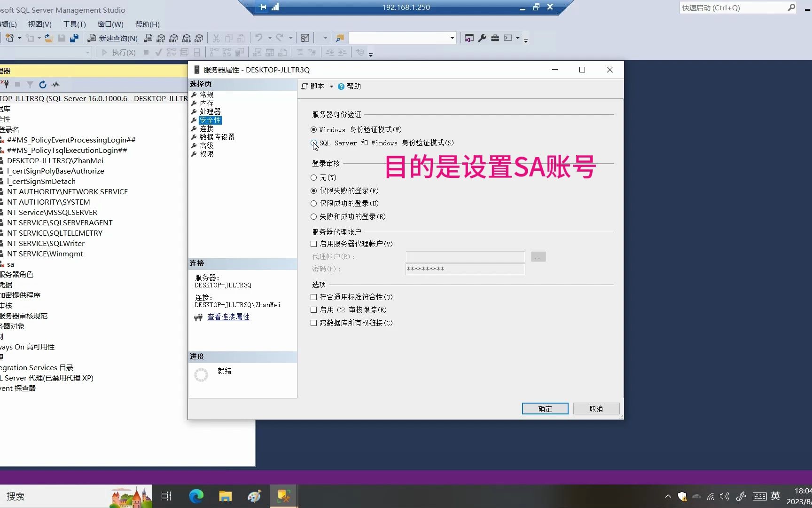The width and height of the screenshot is (812, 508).
Task: Open the 帮助(H) menu
Action: click(x=147, y=24)
